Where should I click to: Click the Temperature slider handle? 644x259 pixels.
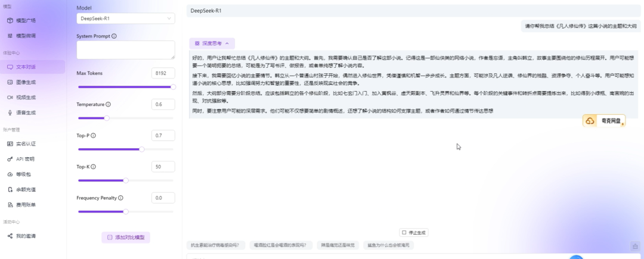click(x=107, y=118)
